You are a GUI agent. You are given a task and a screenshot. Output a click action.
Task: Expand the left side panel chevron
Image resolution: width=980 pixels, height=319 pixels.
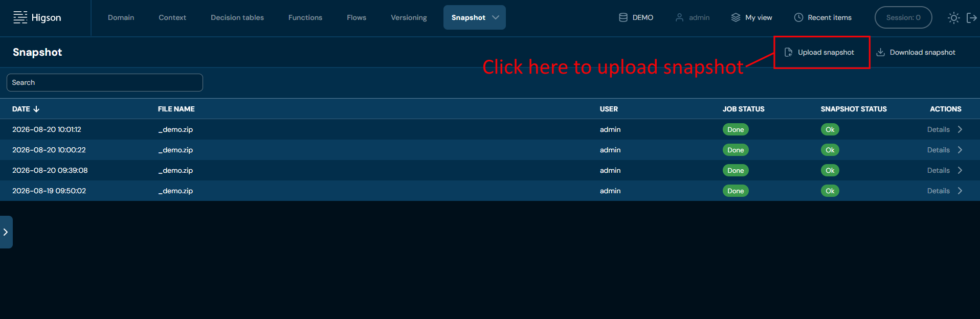pyautogui.click(x=6, y=232)
